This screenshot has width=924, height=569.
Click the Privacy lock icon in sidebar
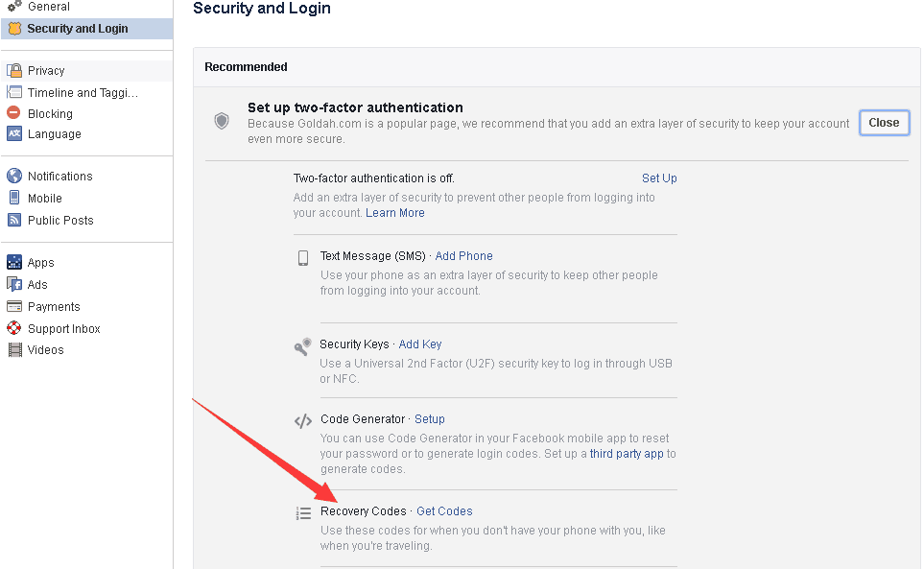(14, 70)
